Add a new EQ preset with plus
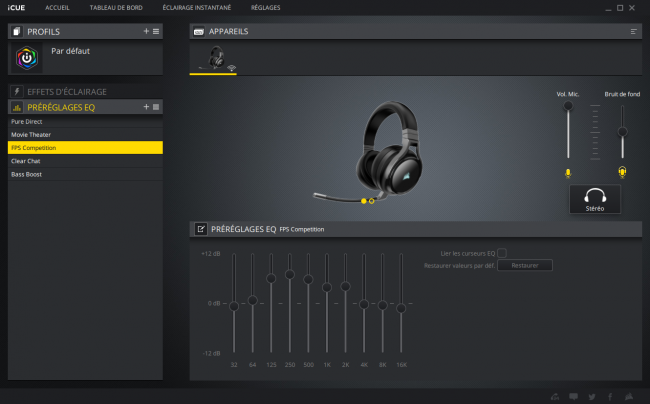 [146, 107]
